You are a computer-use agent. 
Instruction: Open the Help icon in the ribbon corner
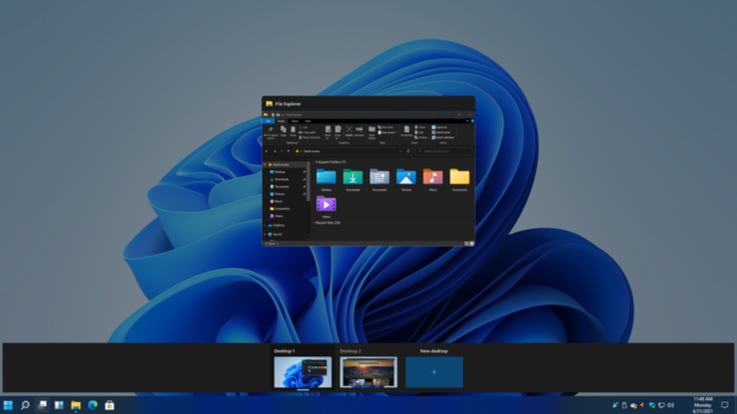coord(472,121)
